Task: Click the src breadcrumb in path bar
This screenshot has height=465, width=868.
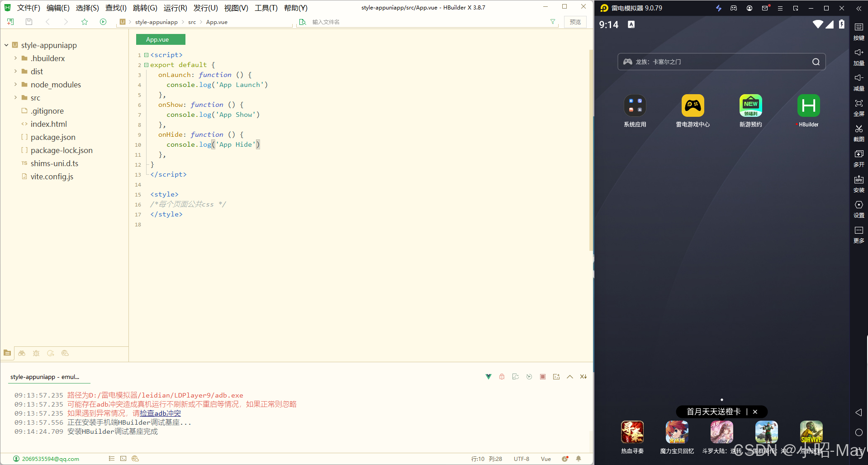Action: point(192,22)
